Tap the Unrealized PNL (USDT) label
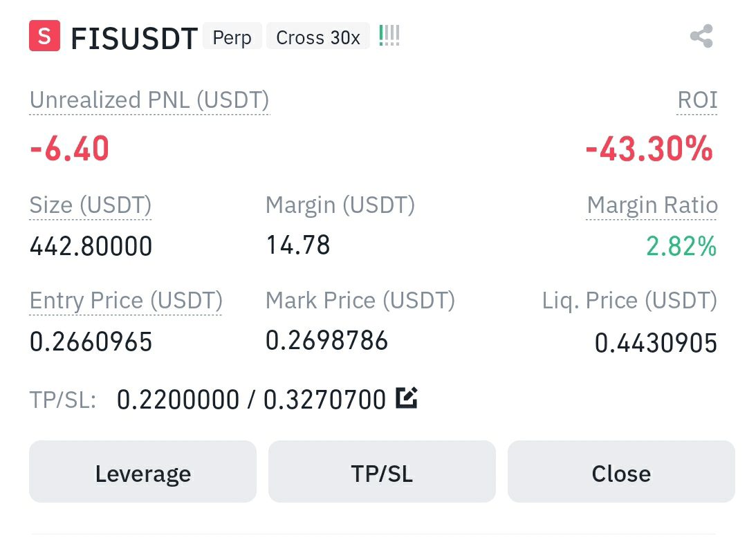Image resolution: width=747 pixels, height=560 pixels. (149, 100)
